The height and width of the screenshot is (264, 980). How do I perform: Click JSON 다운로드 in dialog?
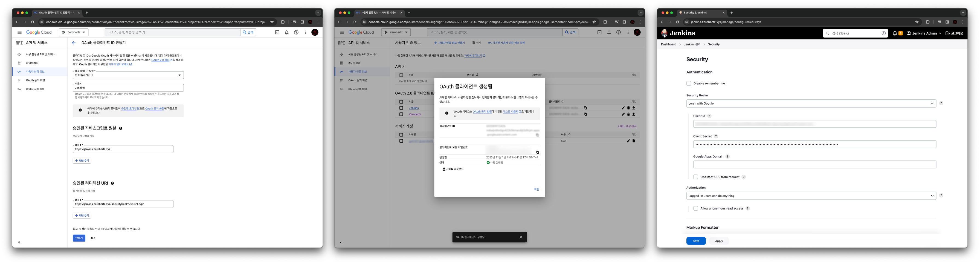pos(453,169)
